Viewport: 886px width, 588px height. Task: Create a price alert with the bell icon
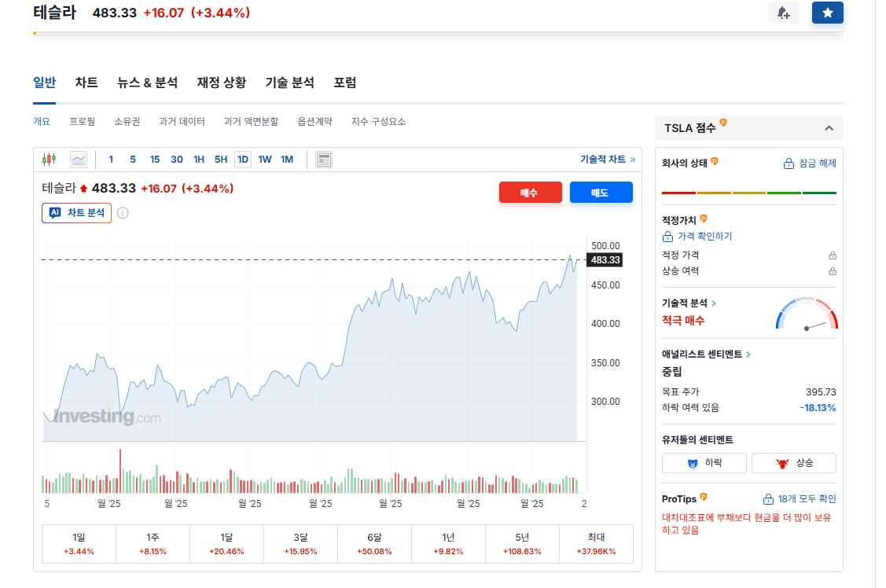click(x=783, y=13)
